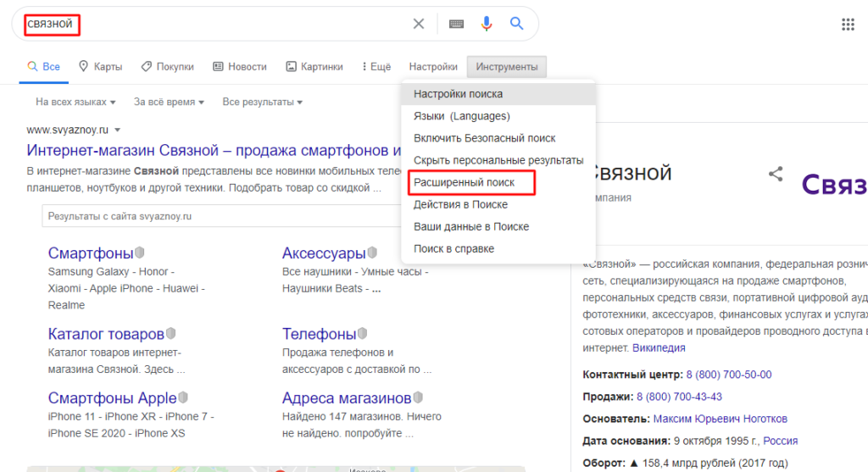868x472 pixels.
Task: Open the Аксессуары sitelink
Action: [x=324, y=253]
